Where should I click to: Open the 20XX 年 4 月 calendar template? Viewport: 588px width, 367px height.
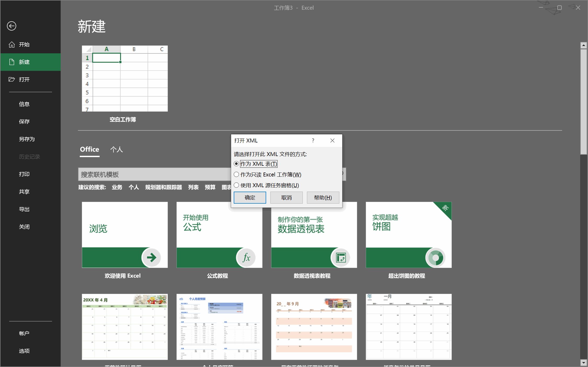(x=125, y=327)
